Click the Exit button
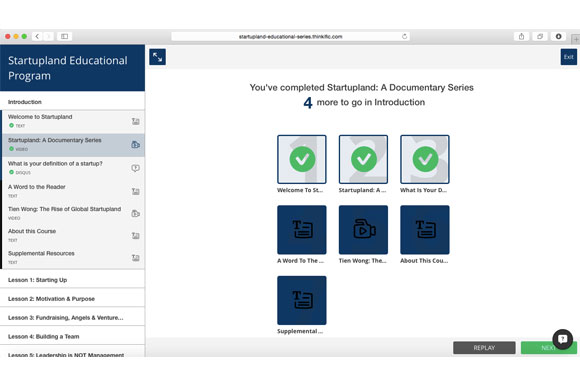Screen dimensions: 580x387 pos(569,57)
